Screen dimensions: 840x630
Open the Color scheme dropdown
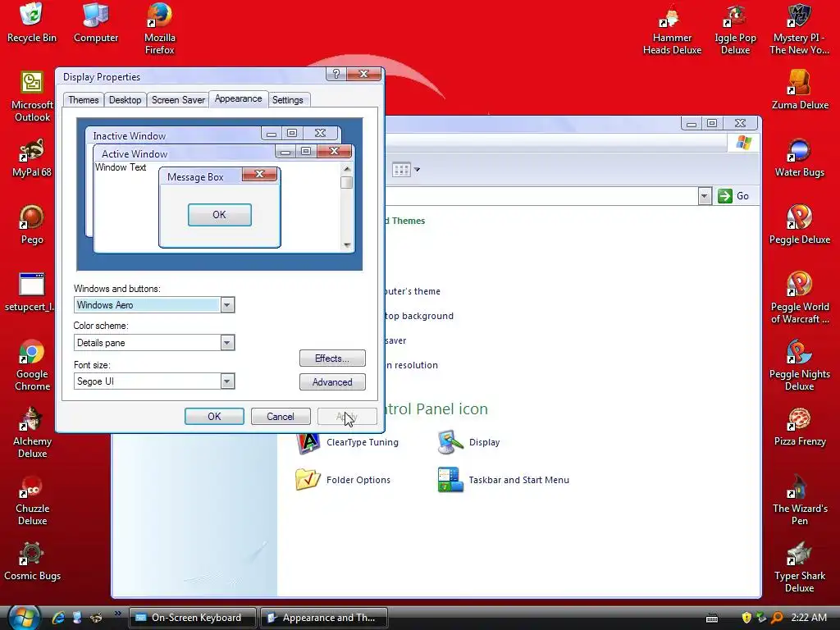pyautogui.click(x=227, y=342)
